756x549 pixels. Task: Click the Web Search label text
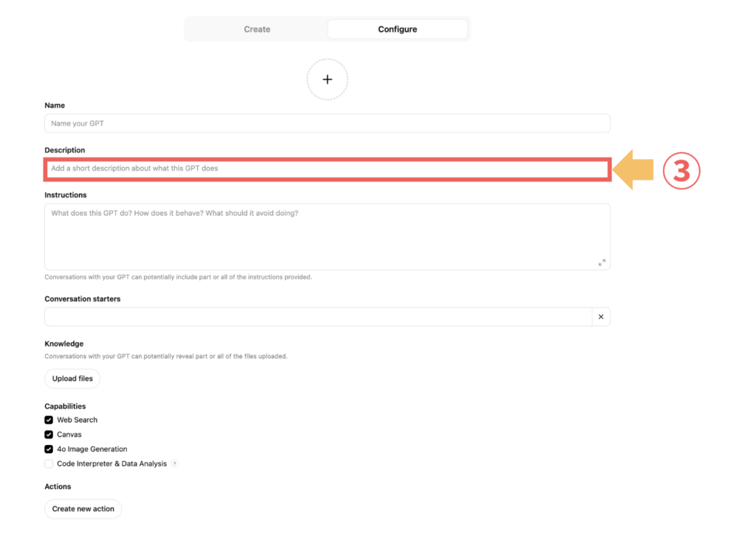77,420
